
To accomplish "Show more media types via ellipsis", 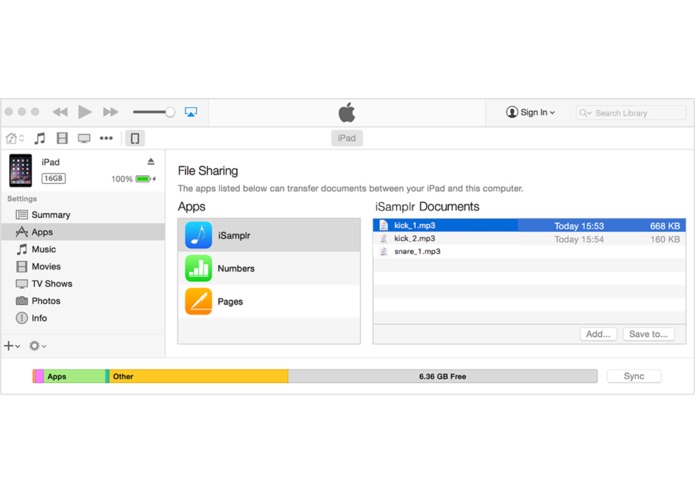I will click(x=106, y=138).
